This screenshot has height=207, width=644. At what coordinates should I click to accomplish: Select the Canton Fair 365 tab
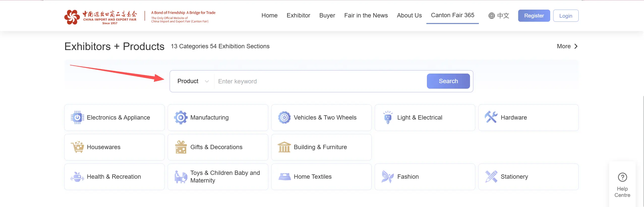click(453, 15)
